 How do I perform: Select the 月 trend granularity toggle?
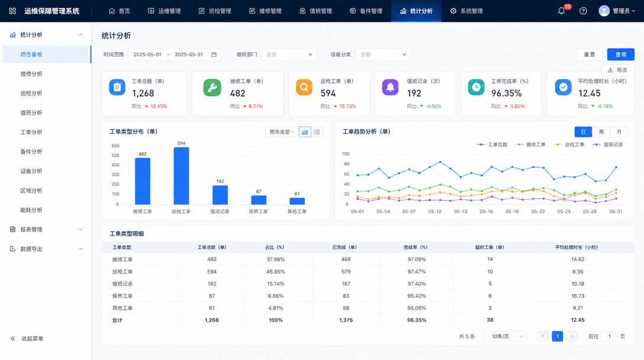[x=619, y=132]
